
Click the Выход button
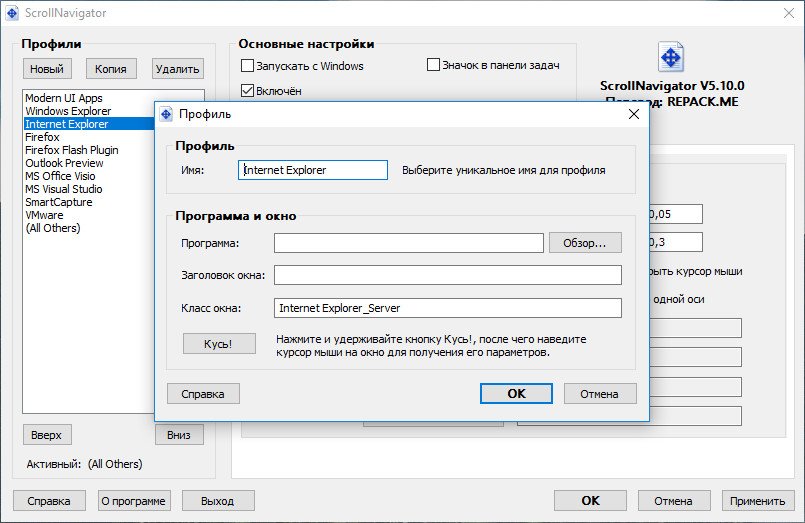[x=218, y=500]
